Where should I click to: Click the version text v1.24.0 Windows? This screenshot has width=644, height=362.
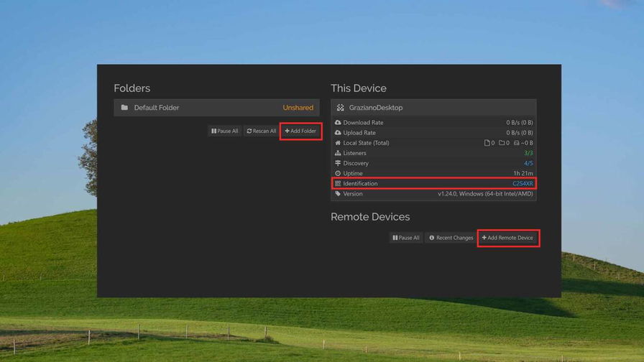click(485, 194)
